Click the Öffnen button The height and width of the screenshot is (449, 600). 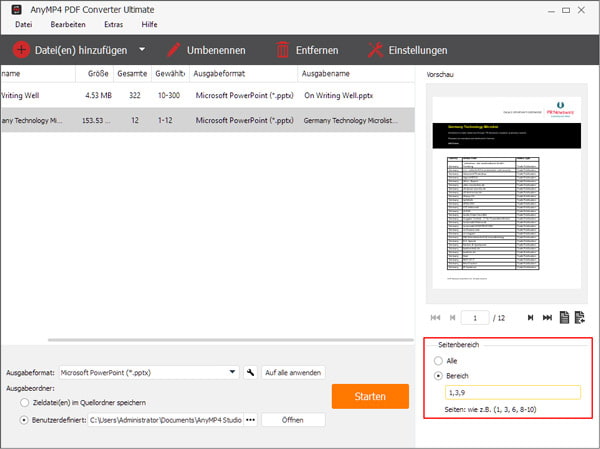tap(293, 420)
